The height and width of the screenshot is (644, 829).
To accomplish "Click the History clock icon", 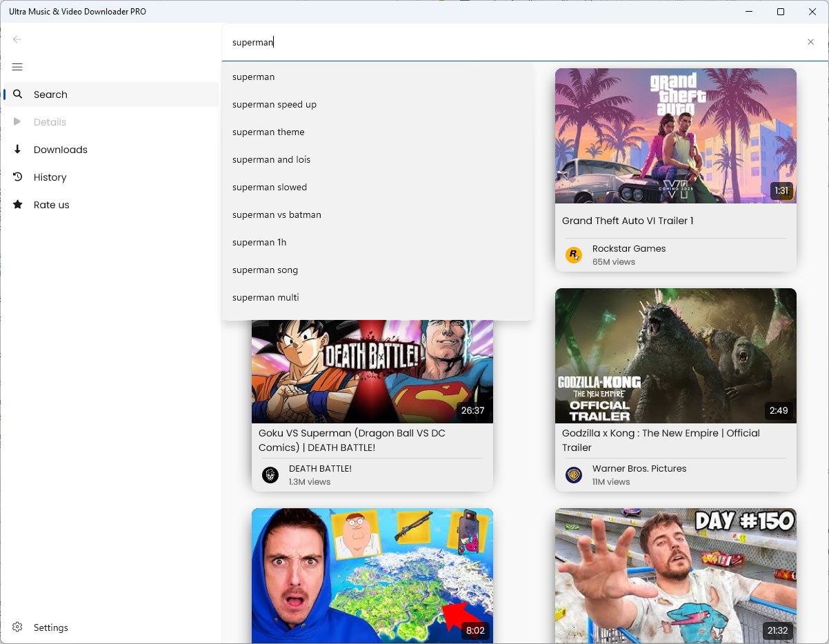I will (18, 177).
